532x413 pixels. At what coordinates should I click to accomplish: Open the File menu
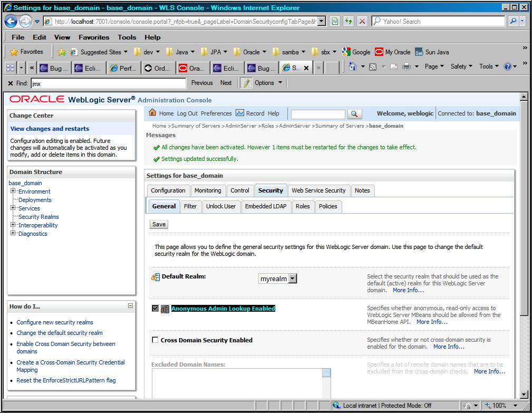click(x=18, y=37)
